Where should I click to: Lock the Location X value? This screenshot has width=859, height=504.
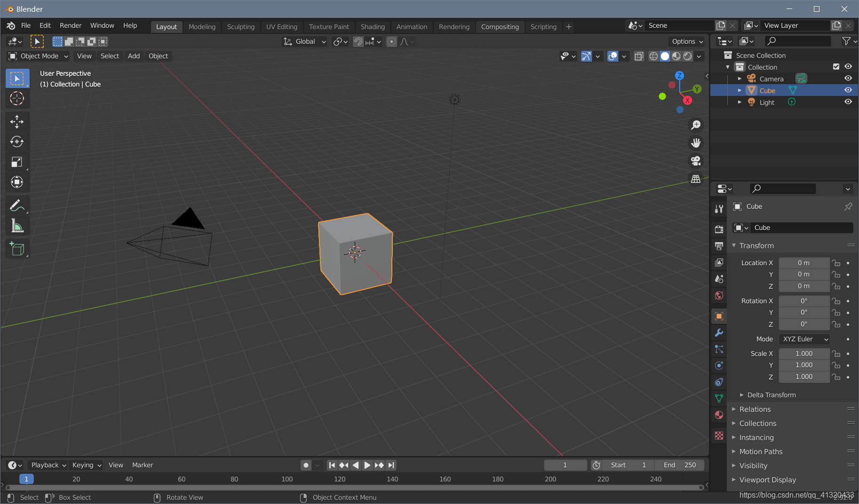[x=836, y=263]
